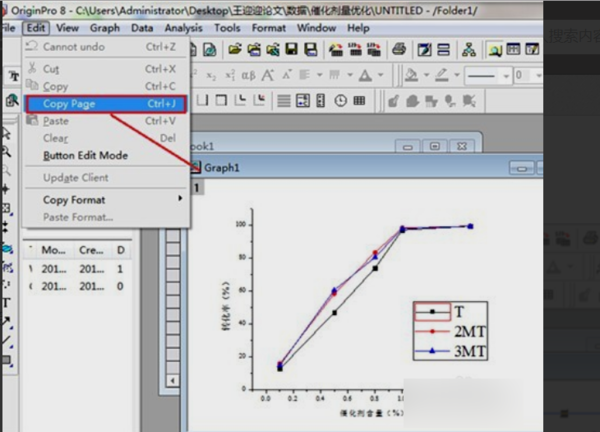Choose Paste Format... from the Edit menu
The height and width of the screenshot is (432, 600).
click(106, 217)
